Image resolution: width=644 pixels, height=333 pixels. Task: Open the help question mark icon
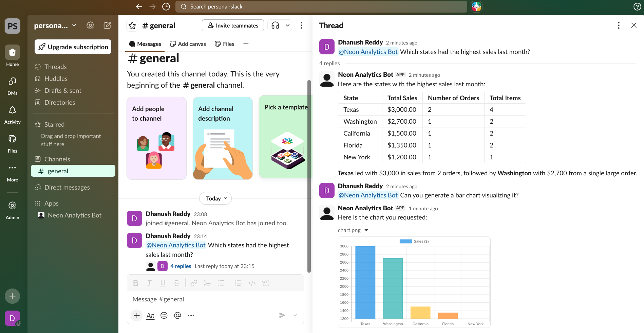(x=637, y=6)
